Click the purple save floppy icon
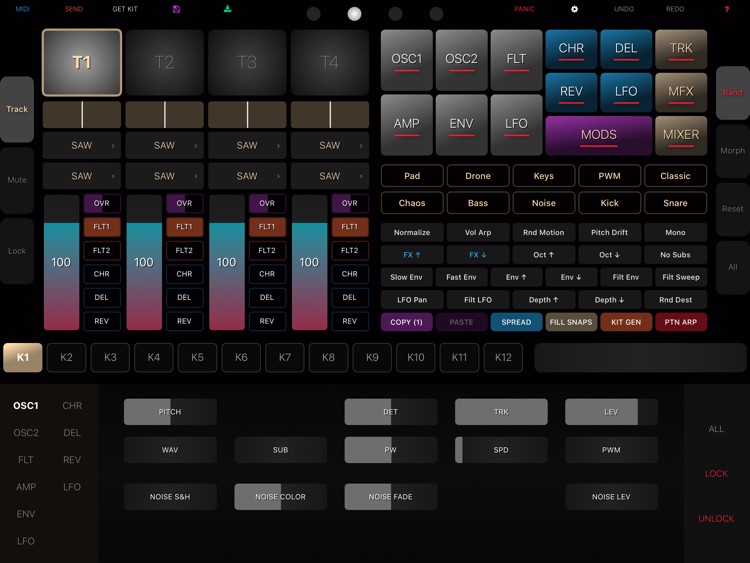The width and height of the screenshot is (750, 563). coord(176,9)
